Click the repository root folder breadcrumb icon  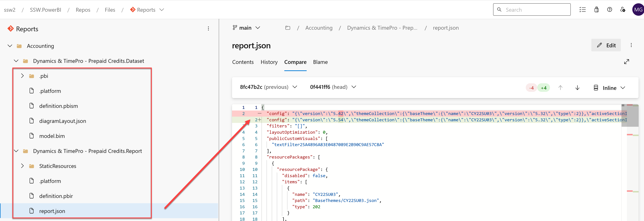pyautogui.click(x=287, y=28)
